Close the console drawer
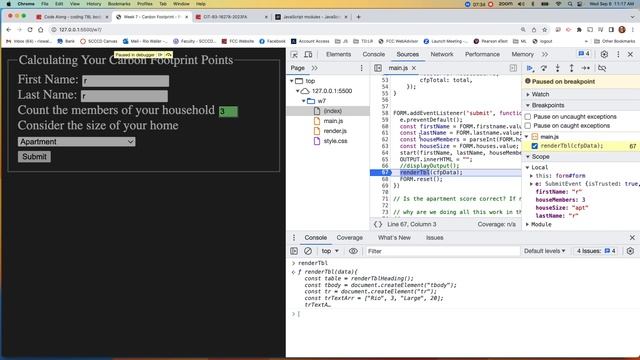 pos(632,238)
